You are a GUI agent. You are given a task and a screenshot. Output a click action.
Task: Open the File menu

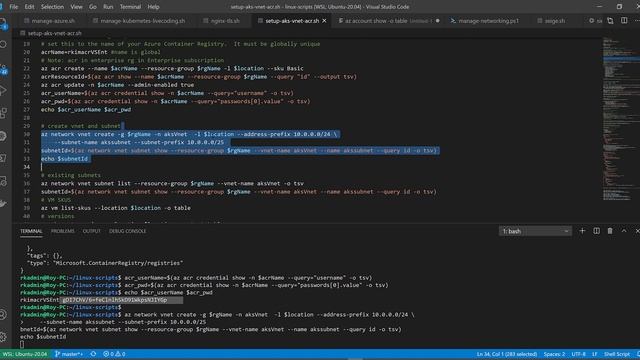tap(13, 7)
